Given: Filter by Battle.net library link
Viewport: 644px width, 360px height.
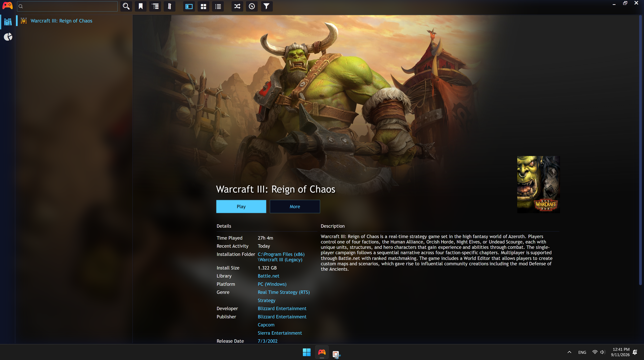Looking at the screenshot, I should coord(268,276).
